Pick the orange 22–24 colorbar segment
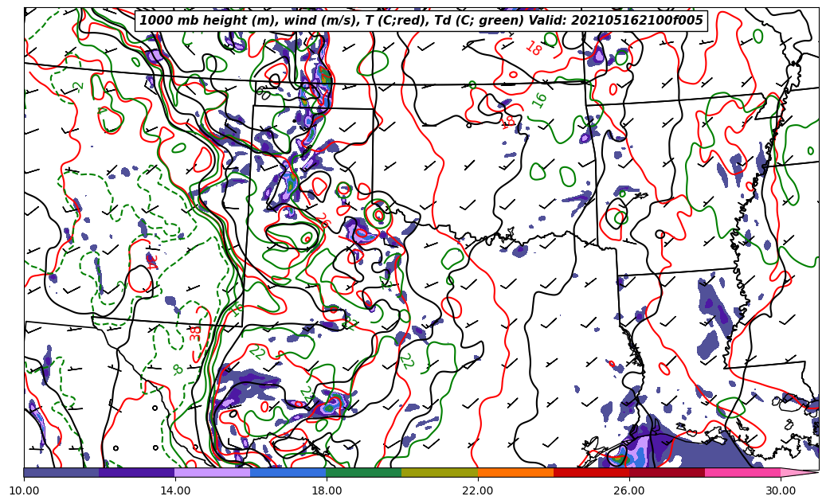The image size is (826, 504). click(x=515, y=472)
